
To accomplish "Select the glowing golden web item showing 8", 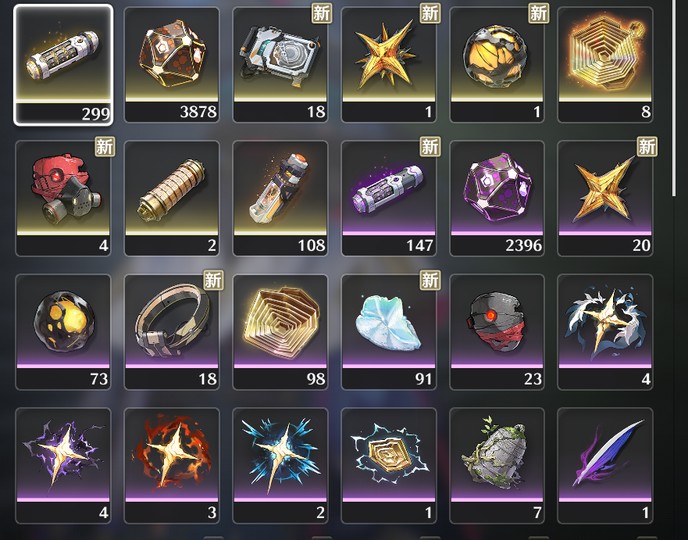I will click(x=605, y=65).
